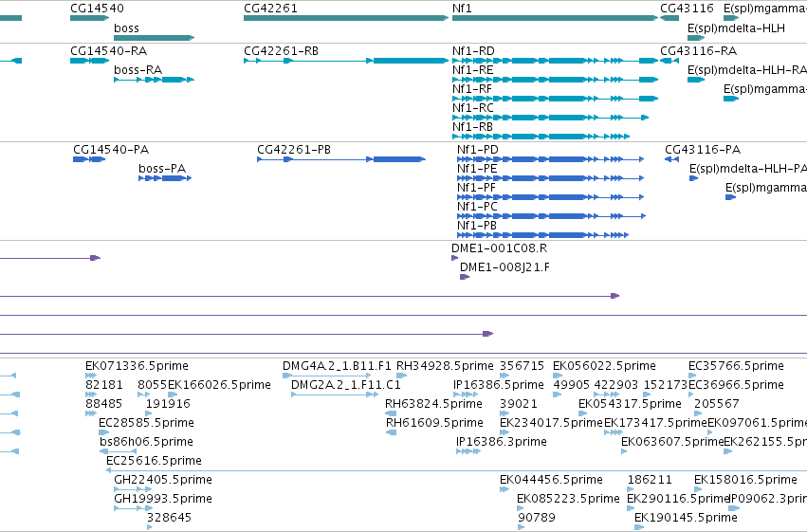Select EST RH63824.5prime

pos(434,404)
